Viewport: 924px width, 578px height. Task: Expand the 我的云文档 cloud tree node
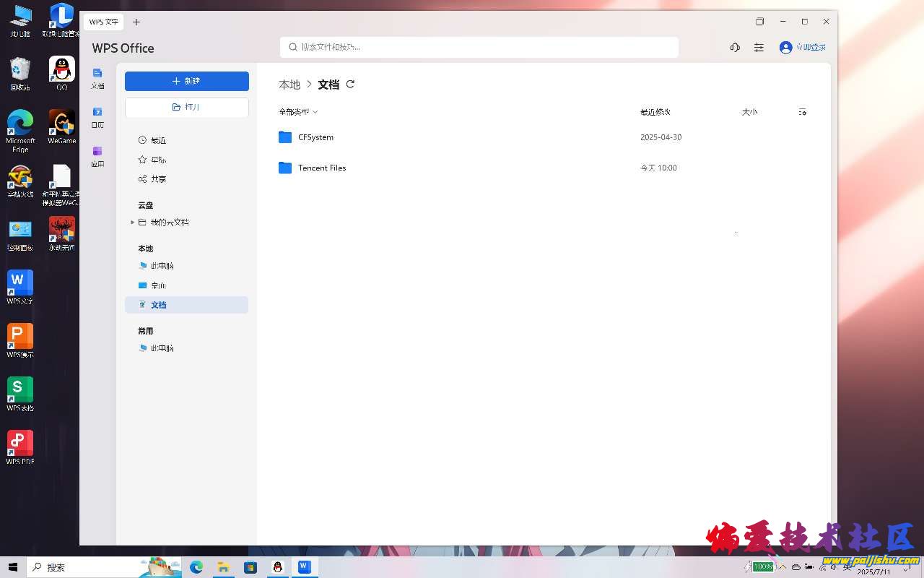[132, 223]
